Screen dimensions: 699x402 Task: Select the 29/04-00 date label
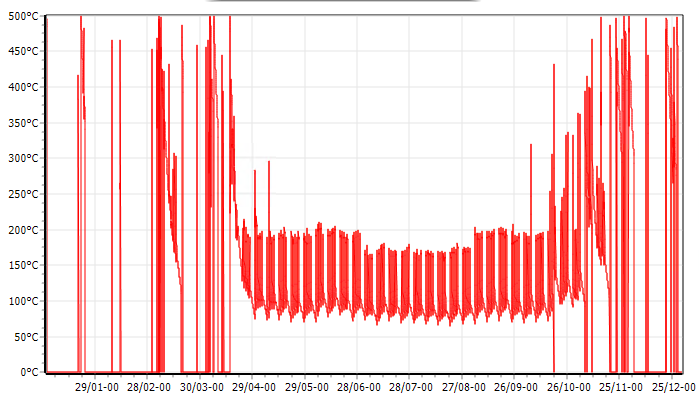tap(253, 387)
